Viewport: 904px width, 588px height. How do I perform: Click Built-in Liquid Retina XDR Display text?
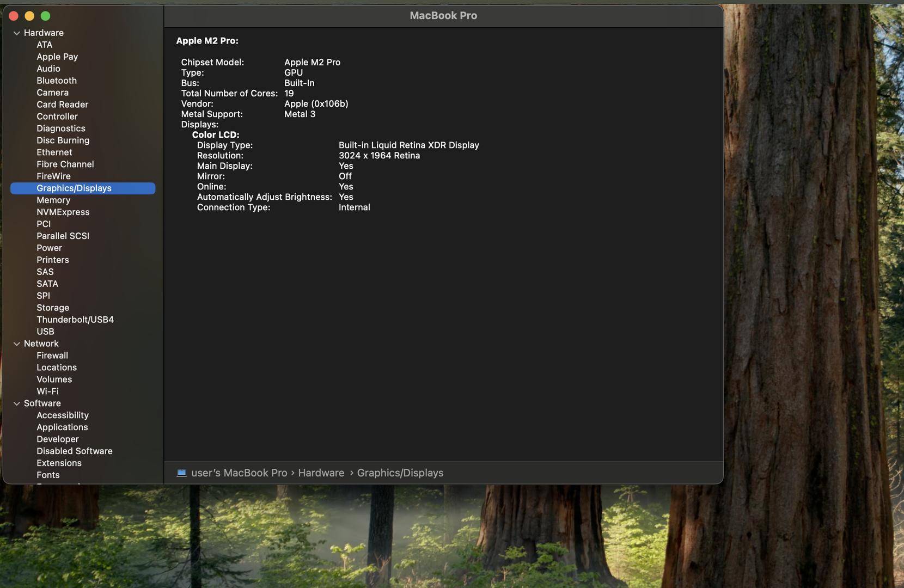point(409,146)
